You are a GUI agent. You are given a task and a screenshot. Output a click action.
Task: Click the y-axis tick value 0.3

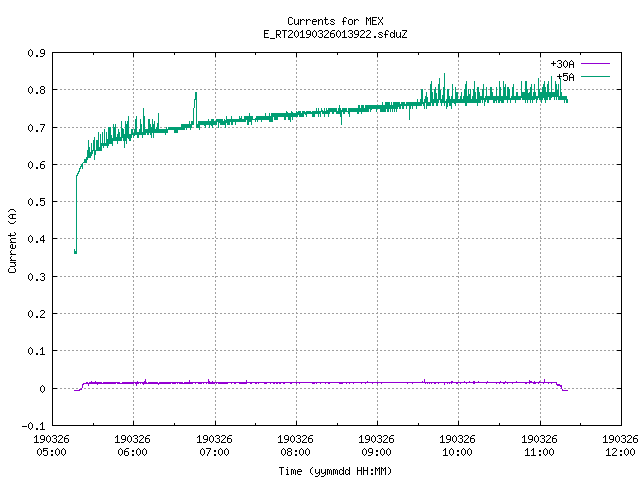click(x=36, y=277)
